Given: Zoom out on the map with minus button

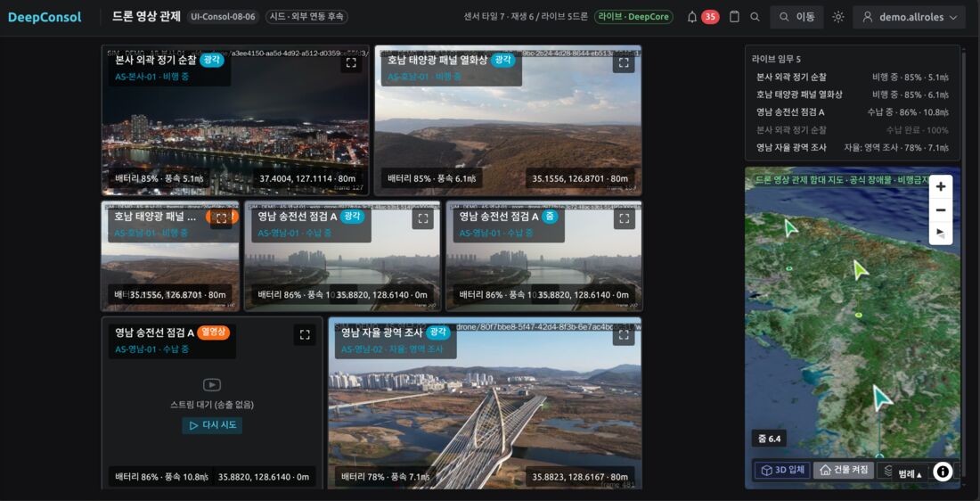Looking at the screenshot, I should [941, 210].
